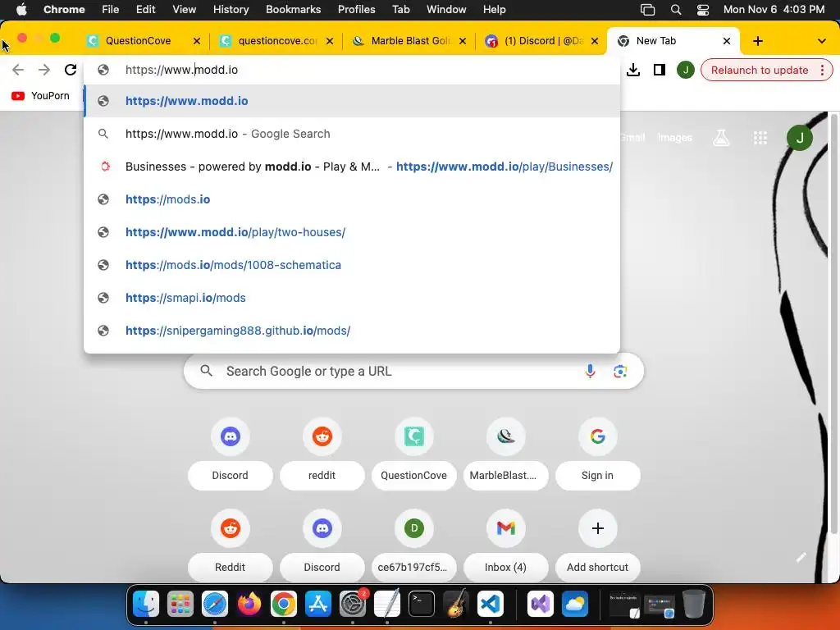Choose the smapi.io/mods suggestion
The height and width of the screenshot is (630, 840).
coord(352,297)
